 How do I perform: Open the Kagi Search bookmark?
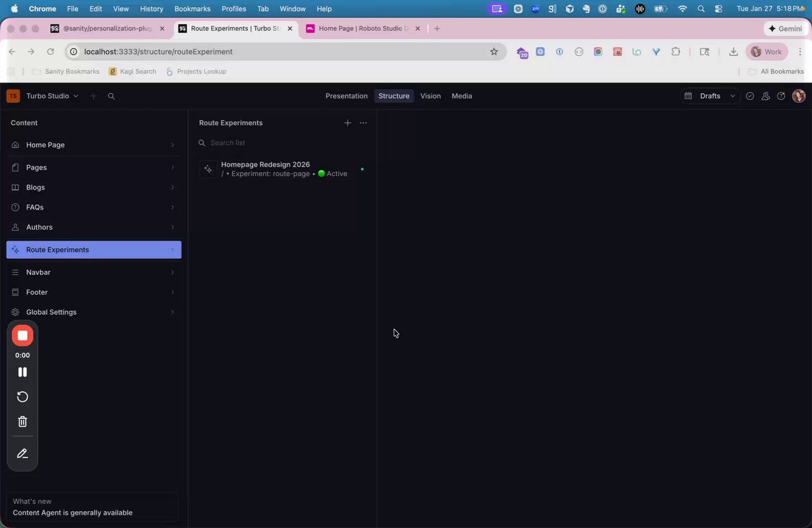pos(133,71)
